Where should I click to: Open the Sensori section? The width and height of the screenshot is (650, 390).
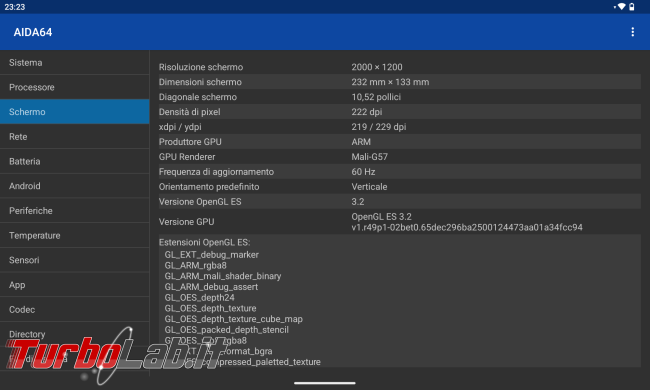[x=75, y=260]
